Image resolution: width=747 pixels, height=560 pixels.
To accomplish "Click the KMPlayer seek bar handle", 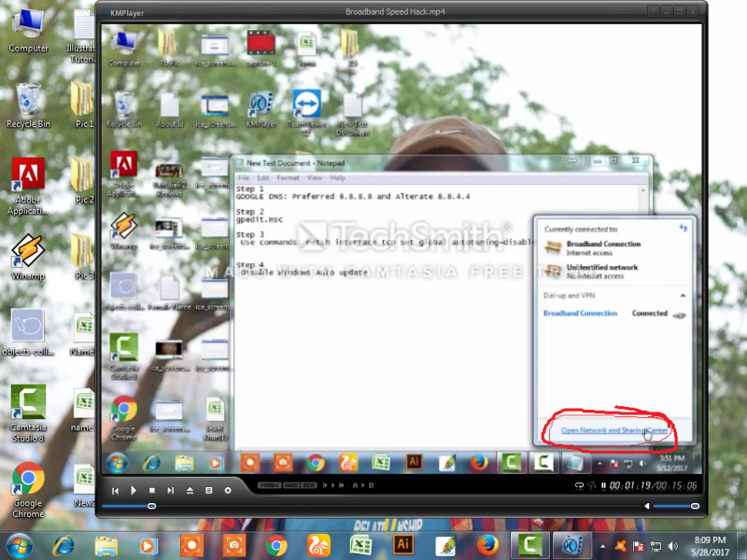I will 151,506.
